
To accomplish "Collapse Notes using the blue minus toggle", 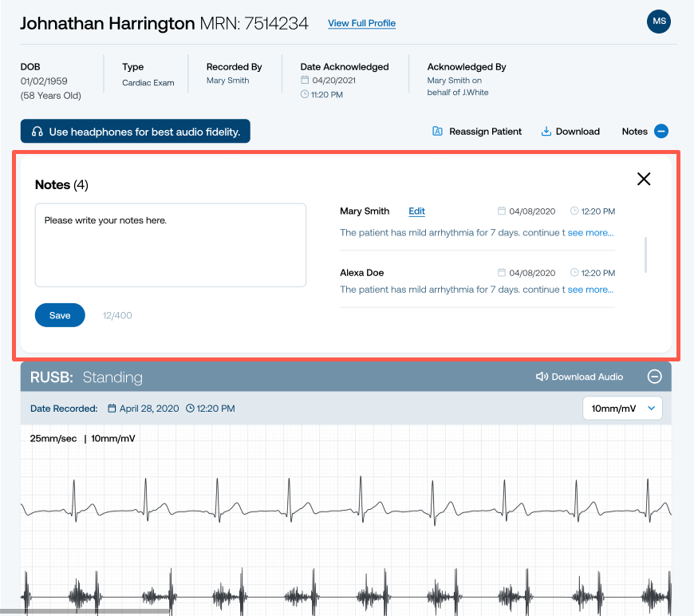I will (x=660, y=132).
